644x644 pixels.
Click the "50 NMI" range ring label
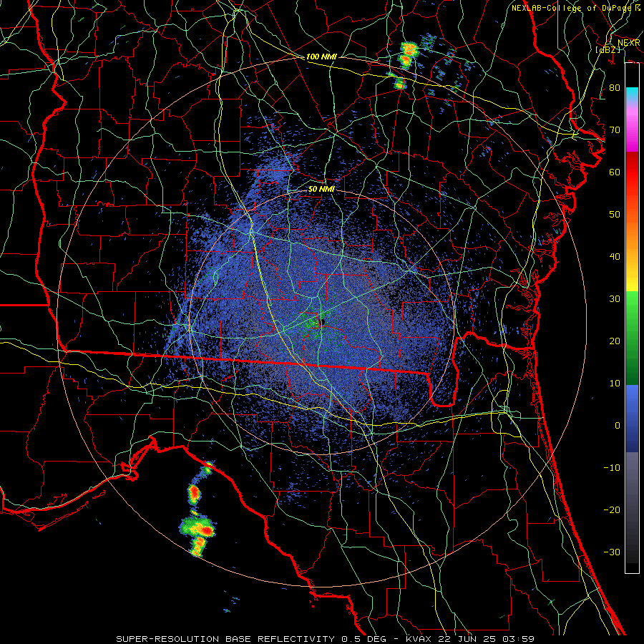pos(321,190)
